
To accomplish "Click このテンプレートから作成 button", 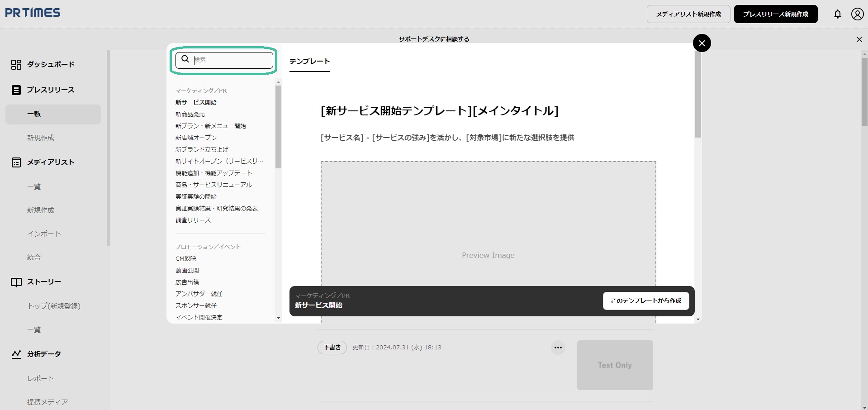I will tap(645, 301).
